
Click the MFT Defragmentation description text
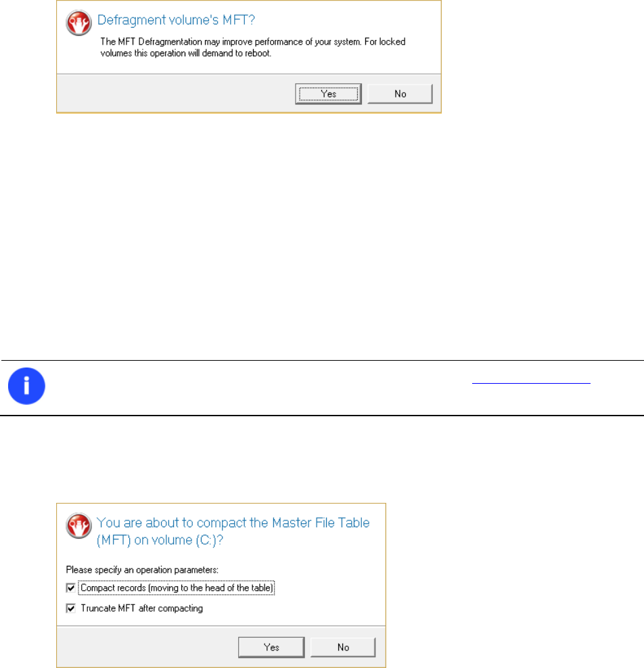click(x=253, y=47)
